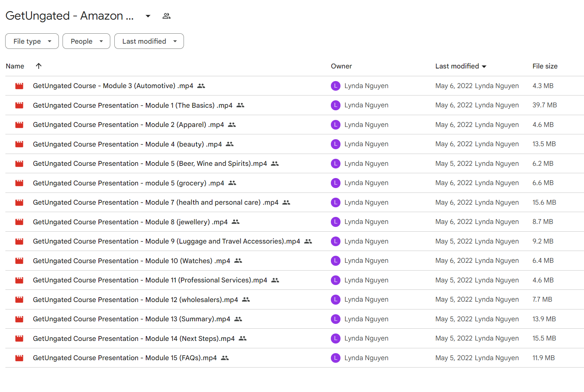This screenshot has height=392, width=584.
Task: Select Module 11 (Professional Services).mp4 file name
Action: click(x=150, y=280)
